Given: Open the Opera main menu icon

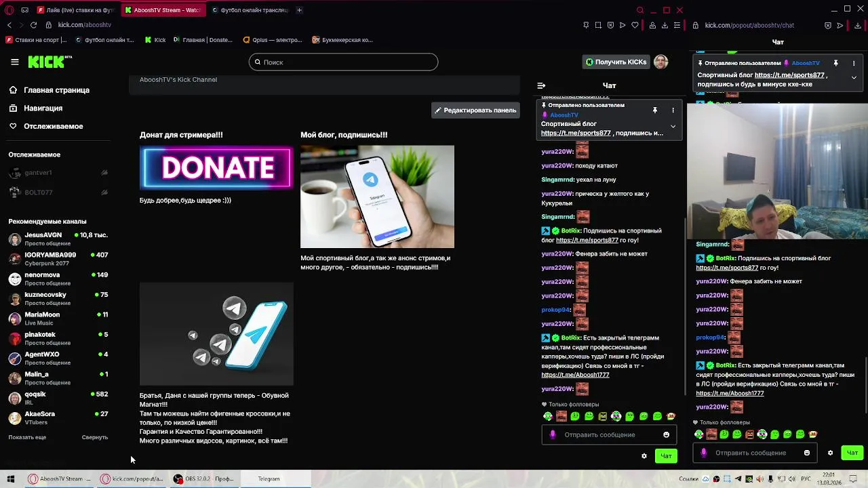Looking at the screenshot, I should click(9, 9).
